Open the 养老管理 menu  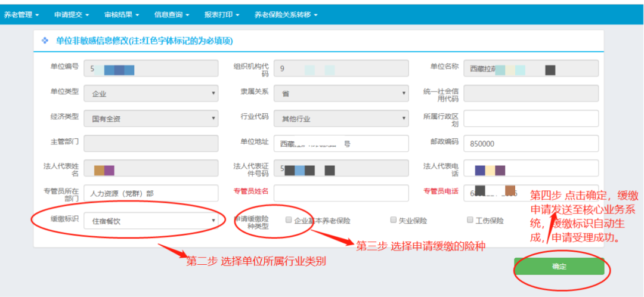[21, 14]
